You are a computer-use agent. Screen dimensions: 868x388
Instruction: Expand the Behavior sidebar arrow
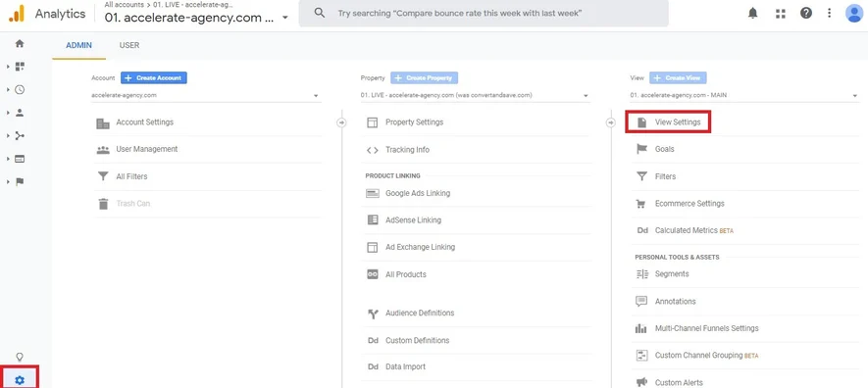point(8,159)
